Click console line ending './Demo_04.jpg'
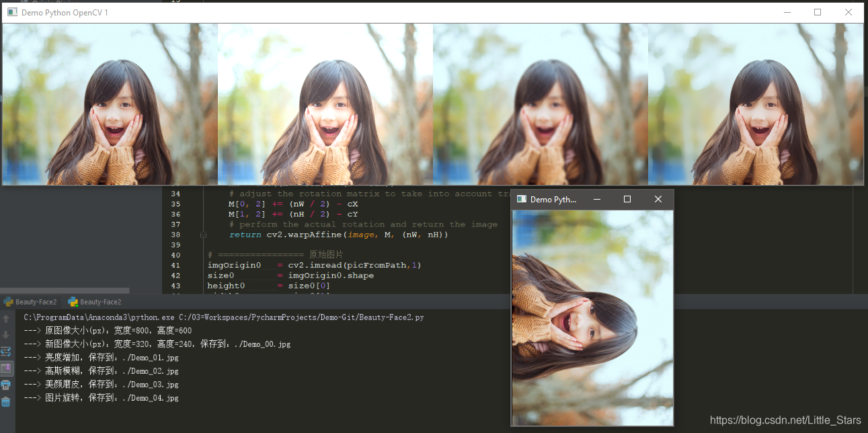868x433 pixels. point(101,398)
